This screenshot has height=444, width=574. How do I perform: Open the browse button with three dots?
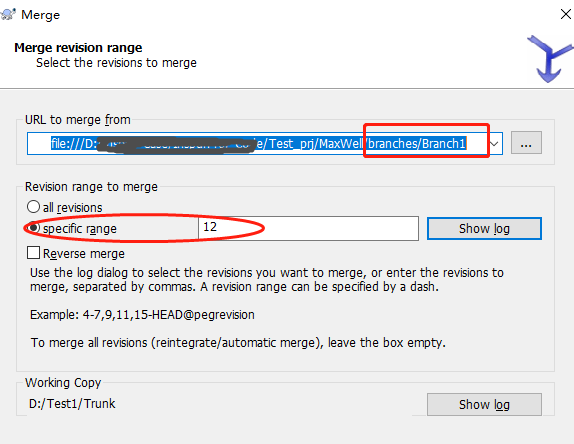tap(526, 143)
